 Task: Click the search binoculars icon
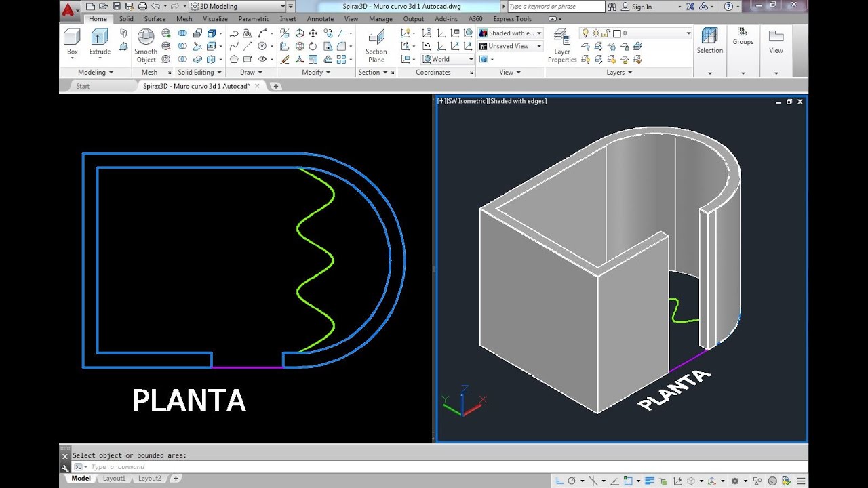pyautogui.click(x=612, y=6)
